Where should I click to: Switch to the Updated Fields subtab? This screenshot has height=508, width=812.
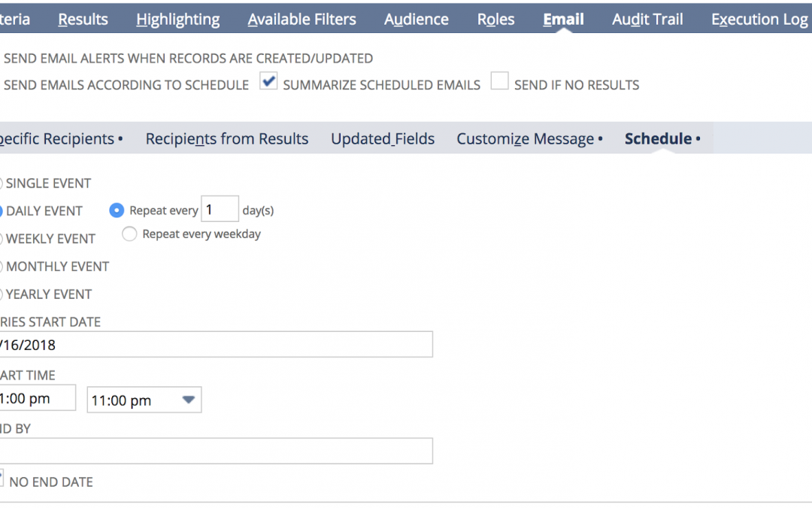coord(383,138)
